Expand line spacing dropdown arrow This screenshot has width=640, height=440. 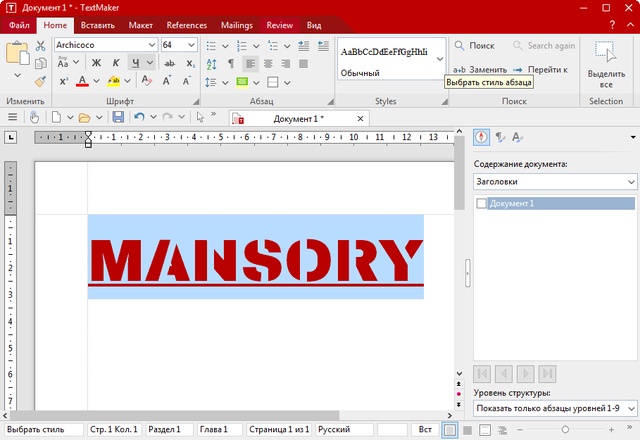point(225,82)
